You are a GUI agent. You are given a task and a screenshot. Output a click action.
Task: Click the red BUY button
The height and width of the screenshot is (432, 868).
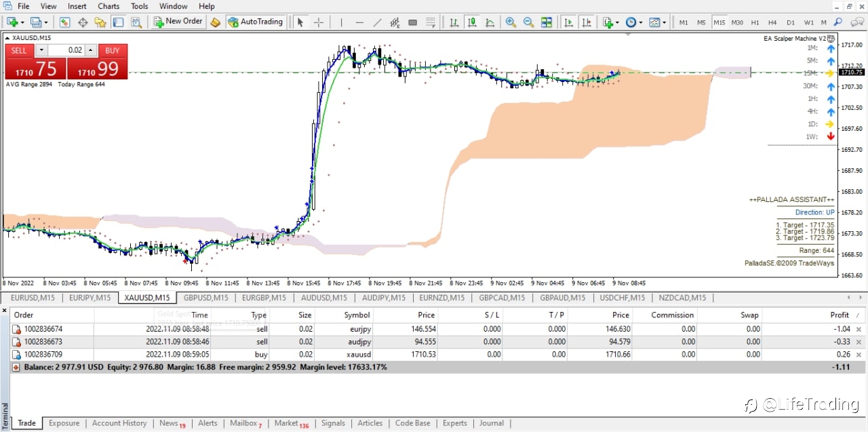tap(113, 50)
